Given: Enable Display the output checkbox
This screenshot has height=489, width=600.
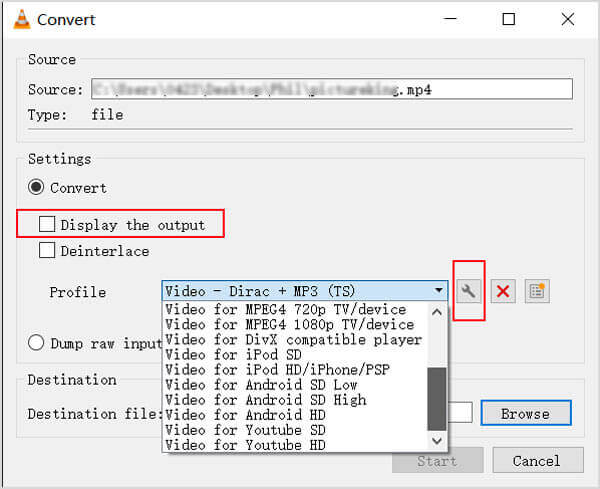Looking at the screenshot, I should coord(47,224).
